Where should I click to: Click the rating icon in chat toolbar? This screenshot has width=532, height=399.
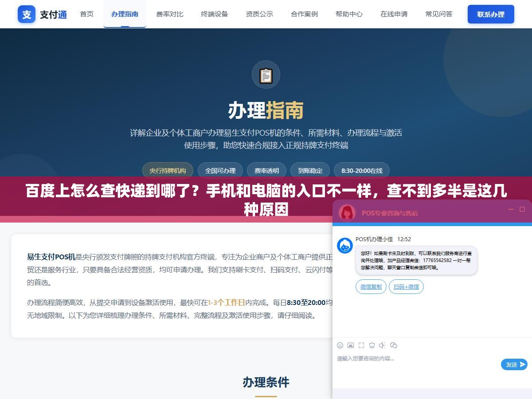pyautogui.click(x=372, y=345)
